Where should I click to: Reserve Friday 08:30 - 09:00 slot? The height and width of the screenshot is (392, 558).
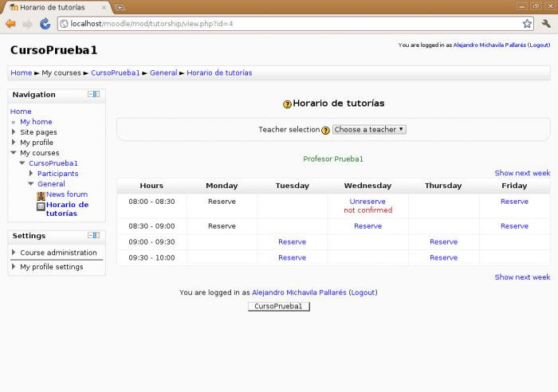click(514, 226)
